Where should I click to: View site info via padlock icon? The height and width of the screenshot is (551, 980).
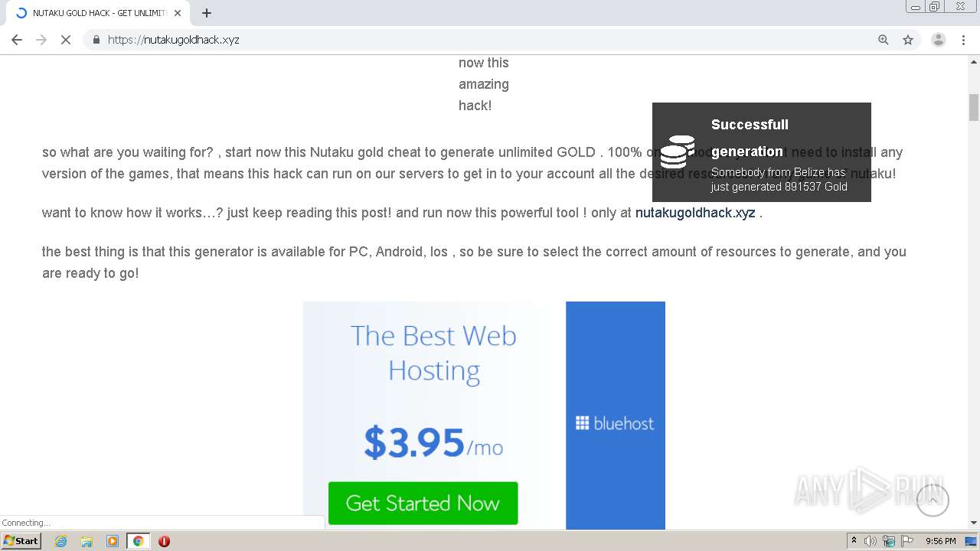[x=96, y=40]
